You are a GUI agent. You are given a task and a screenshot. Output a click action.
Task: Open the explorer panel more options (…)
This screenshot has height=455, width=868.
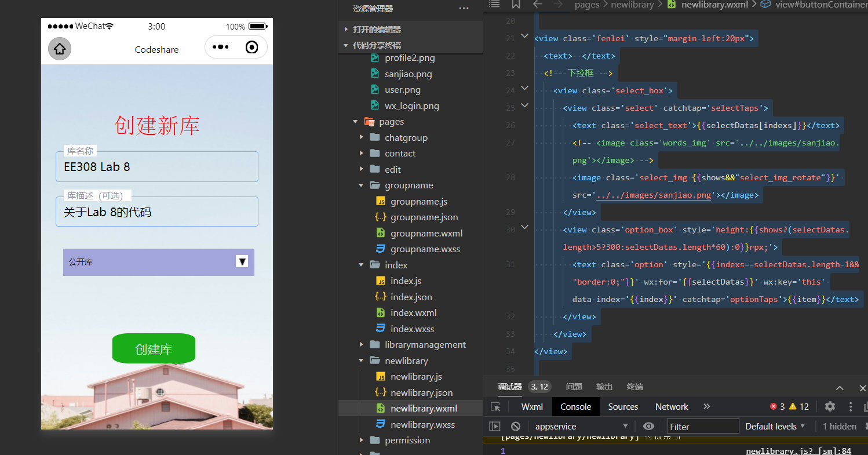(464, 9)
